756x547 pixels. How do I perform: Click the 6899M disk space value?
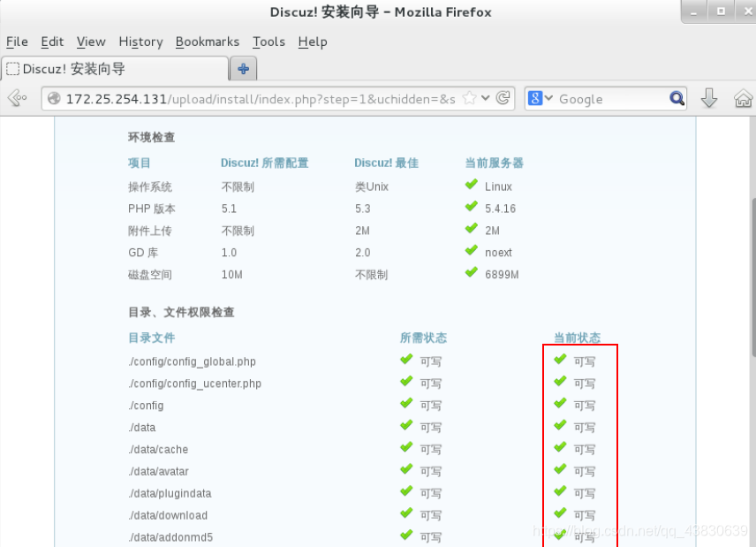coord(502,275)
